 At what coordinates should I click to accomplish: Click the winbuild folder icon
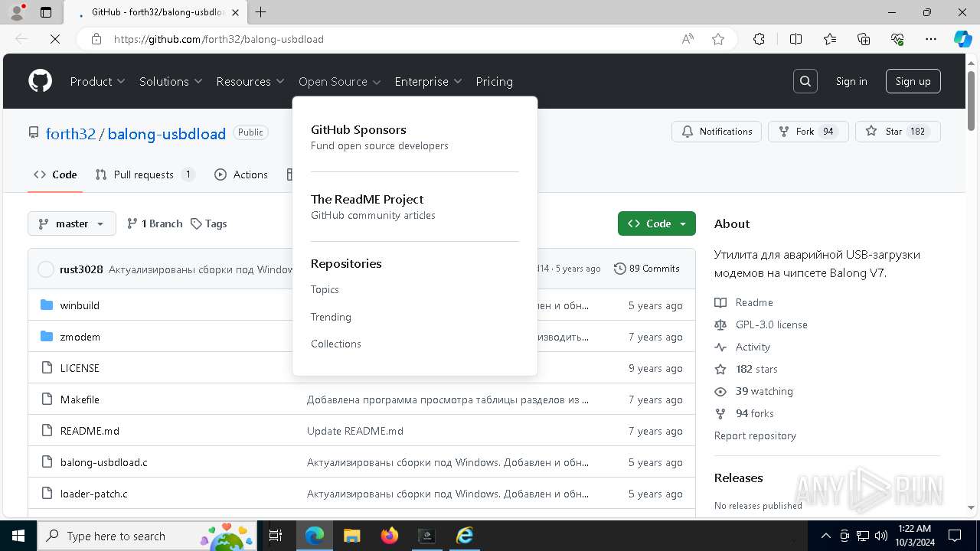coord(47,305)
